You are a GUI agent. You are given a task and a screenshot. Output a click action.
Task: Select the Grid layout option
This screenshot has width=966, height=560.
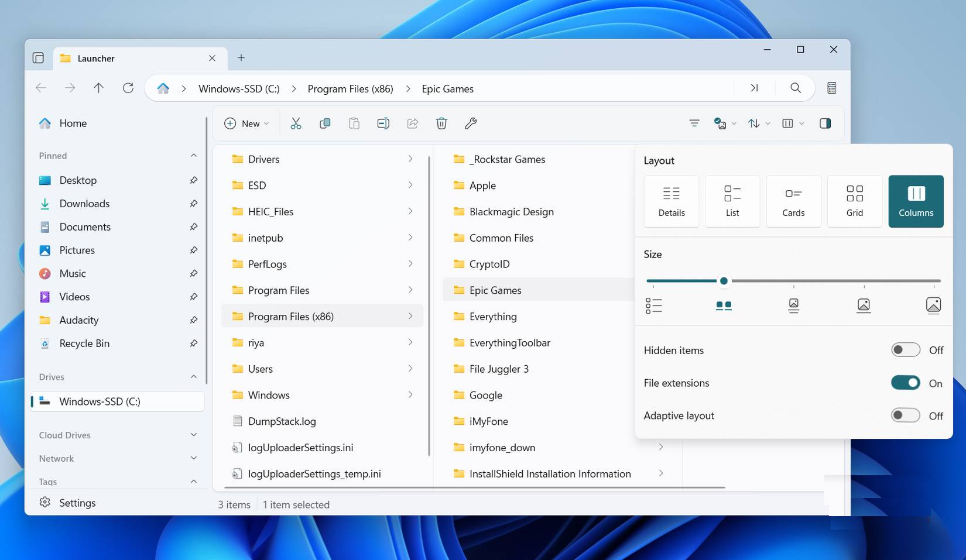coord(854,201)
